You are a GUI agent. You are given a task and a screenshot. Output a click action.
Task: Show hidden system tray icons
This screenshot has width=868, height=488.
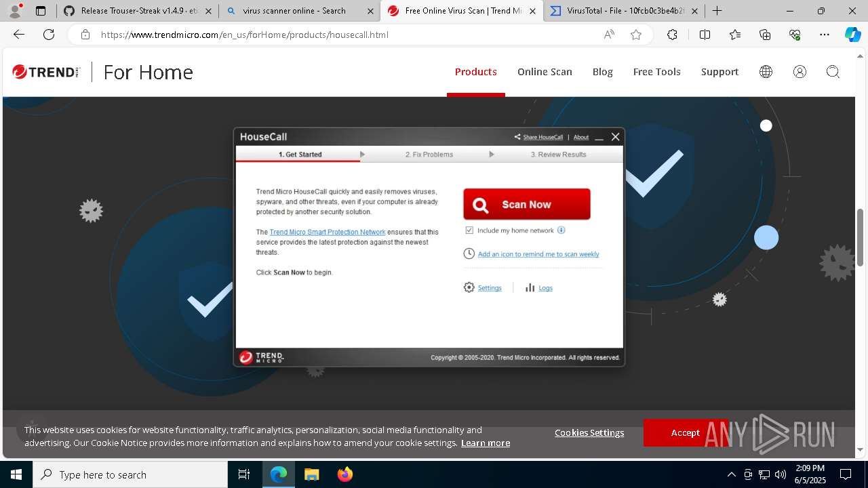pos(731,474)
